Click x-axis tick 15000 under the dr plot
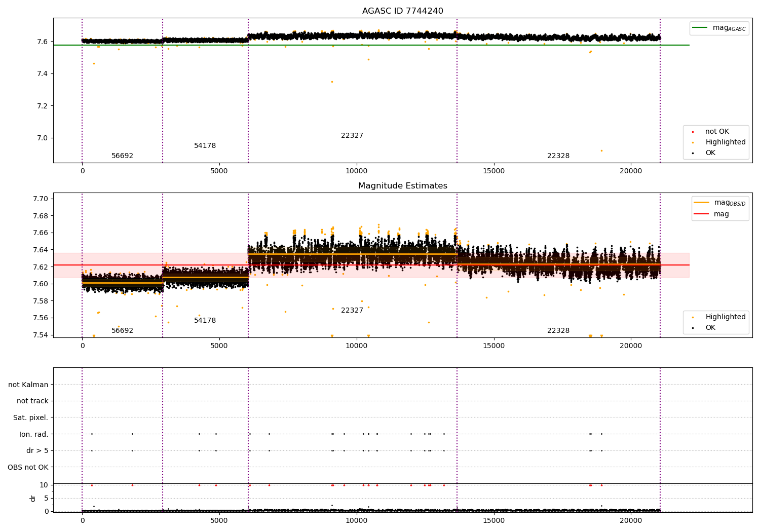This screenshot has width=760, height=532. coord(493,520)
